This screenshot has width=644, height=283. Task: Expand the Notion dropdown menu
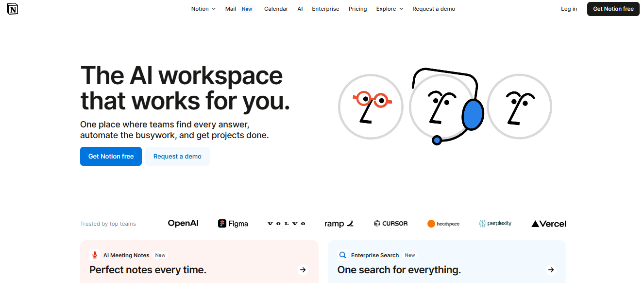point(203,9)
